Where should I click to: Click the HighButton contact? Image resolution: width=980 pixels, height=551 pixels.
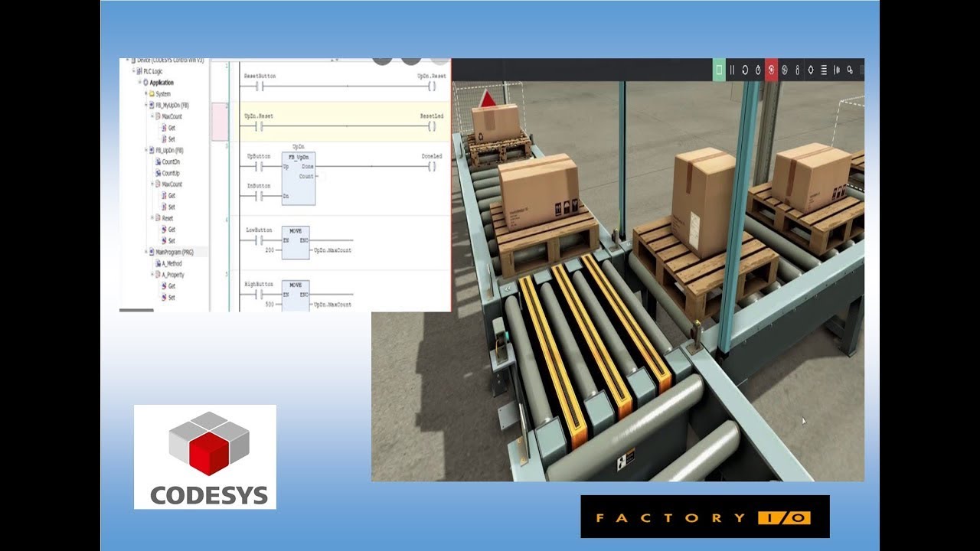tap(259, 294)
